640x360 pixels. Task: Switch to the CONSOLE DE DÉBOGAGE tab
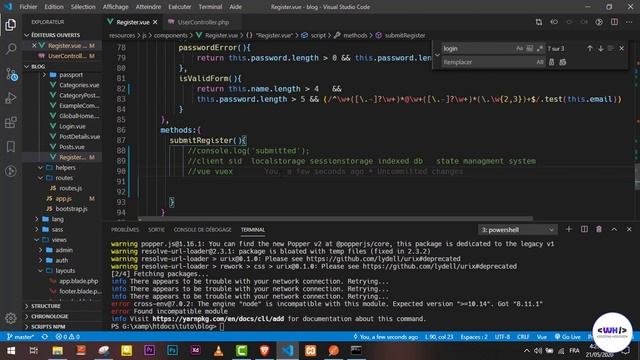pos(202,230)
